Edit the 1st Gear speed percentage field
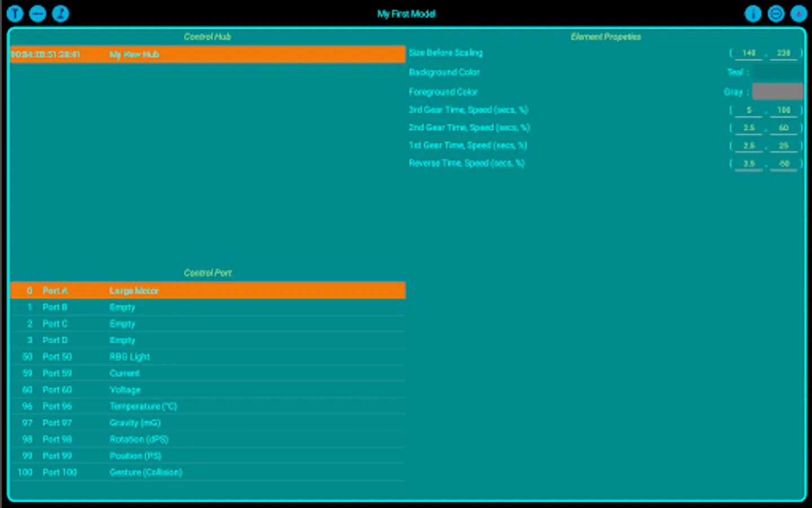 coord(784,145)
